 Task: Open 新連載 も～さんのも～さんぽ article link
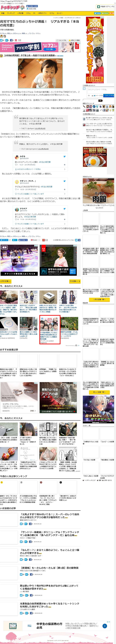pos(49,568)
